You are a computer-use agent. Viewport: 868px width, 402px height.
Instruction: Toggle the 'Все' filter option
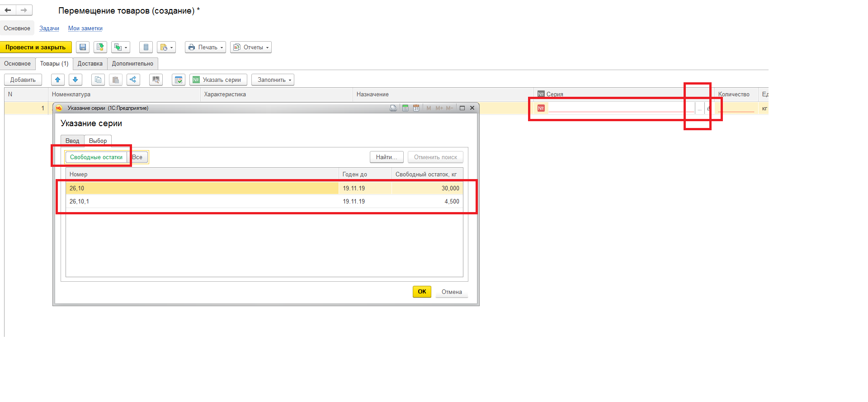tap(137, 157)
